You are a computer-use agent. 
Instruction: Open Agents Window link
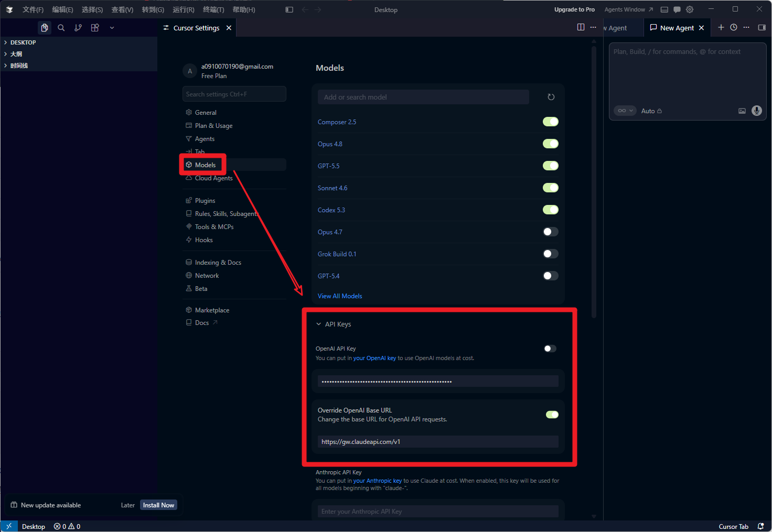[x=629, y=9]
